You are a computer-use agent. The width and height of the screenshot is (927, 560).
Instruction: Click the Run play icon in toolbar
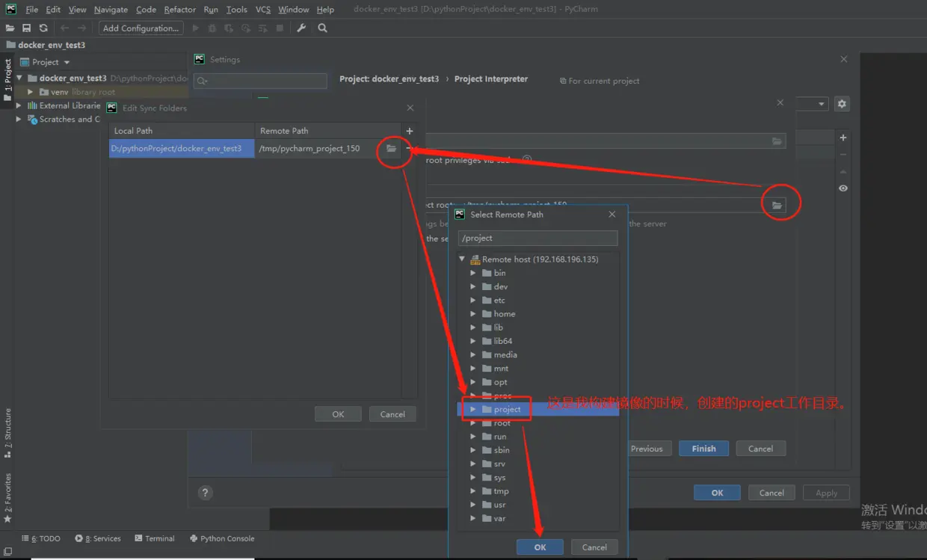(x=196, y=28)
